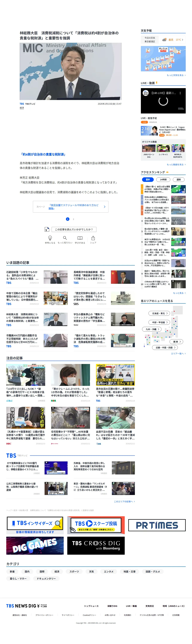This screenshot has height=644, width=192.
Task: Open the 24h LIVE video player
Action: pos(163,101)
